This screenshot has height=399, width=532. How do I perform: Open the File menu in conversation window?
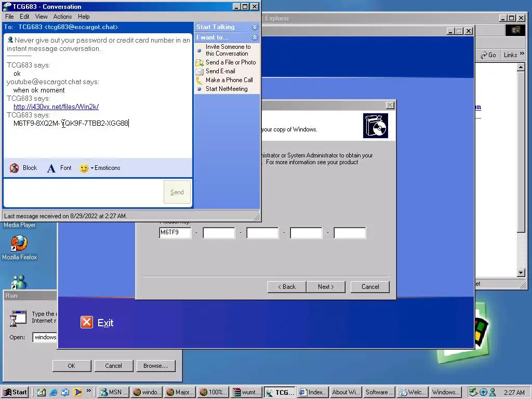point(9,17)
